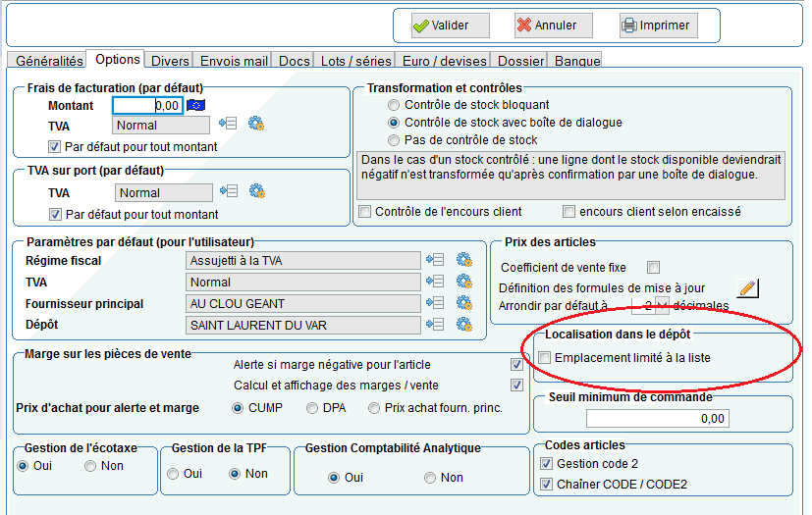Open the Lots / séries tab
The width and height of the screenshot is (812, 515).
[355, 61]
